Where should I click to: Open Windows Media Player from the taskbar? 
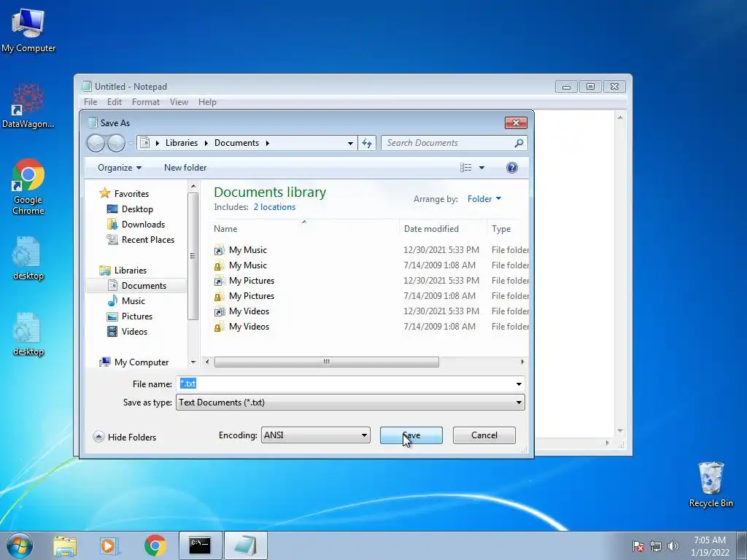coord(109,545)
